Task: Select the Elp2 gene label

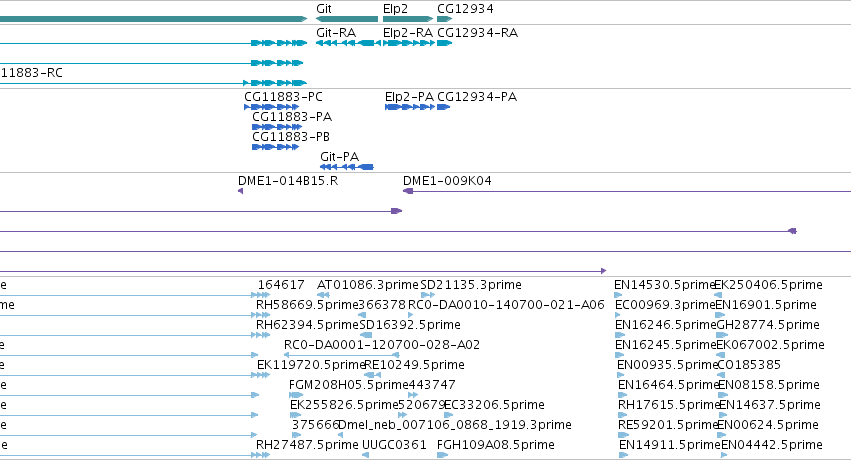Action: (x=395, y=9)
